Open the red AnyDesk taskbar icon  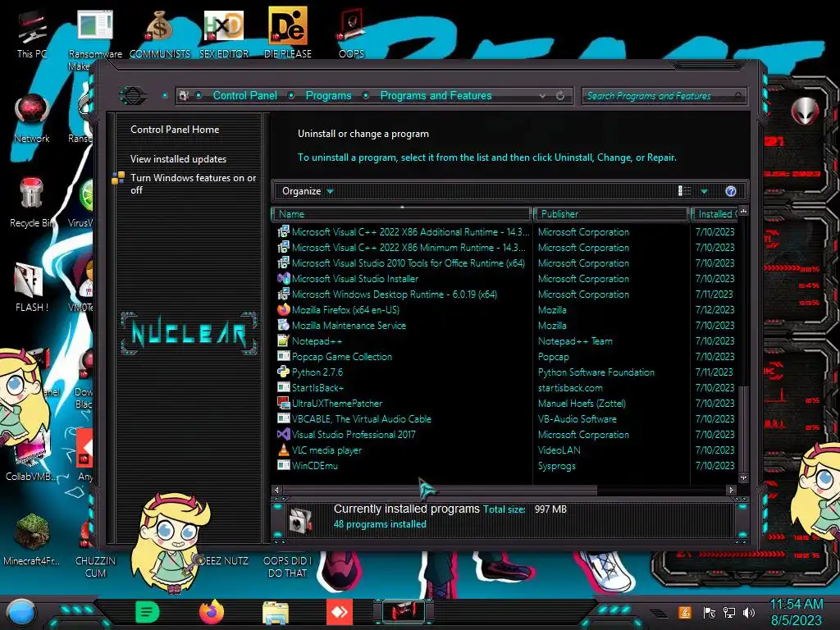340,612
